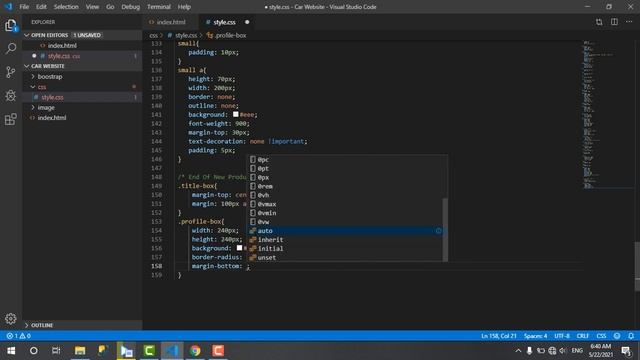
Task: Open the red C app on taskbar
Action: click(218, 351)
